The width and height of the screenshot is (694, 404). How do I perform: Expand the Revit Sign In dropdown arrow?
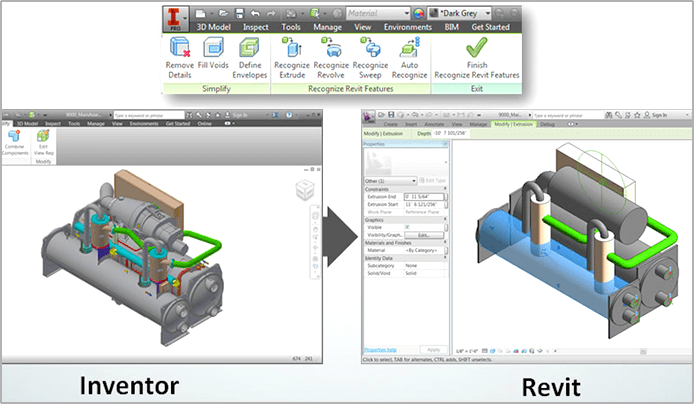687,115
